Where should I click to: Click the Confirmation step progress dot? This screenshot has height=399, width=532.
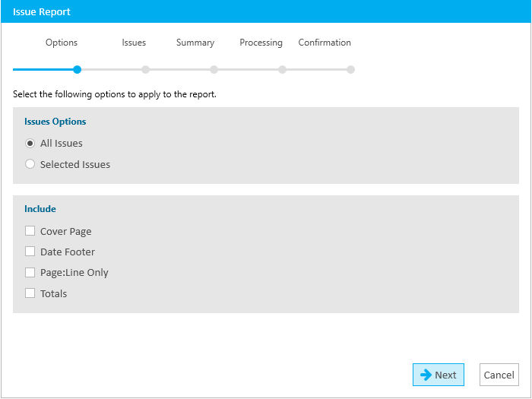coord(351,70)
